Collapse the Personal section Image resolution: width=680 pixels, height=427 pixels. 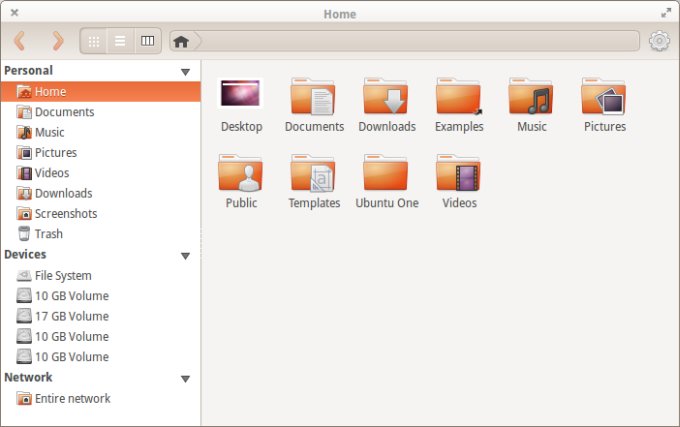point(186,72)
